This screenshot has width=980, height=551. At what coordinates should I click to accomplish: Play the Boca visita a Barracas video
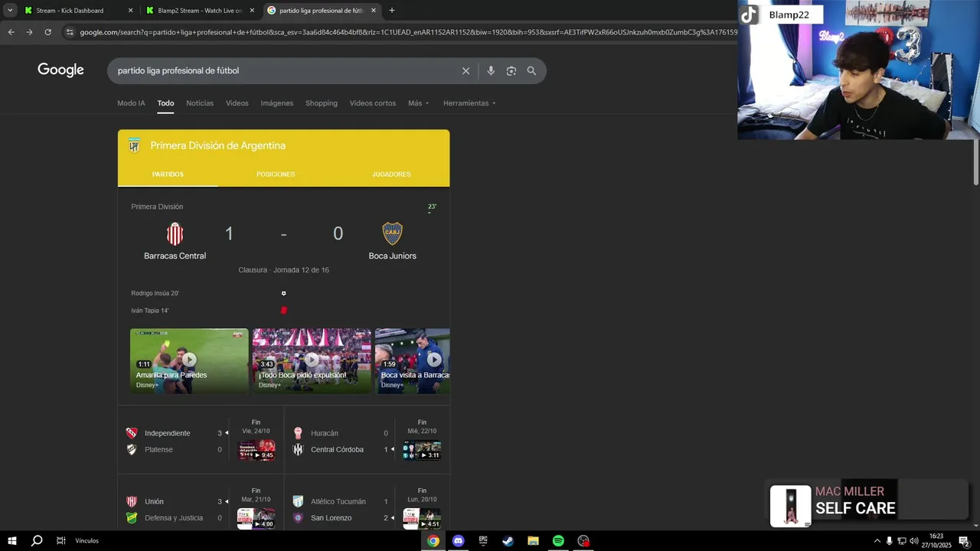click(413, 361)
